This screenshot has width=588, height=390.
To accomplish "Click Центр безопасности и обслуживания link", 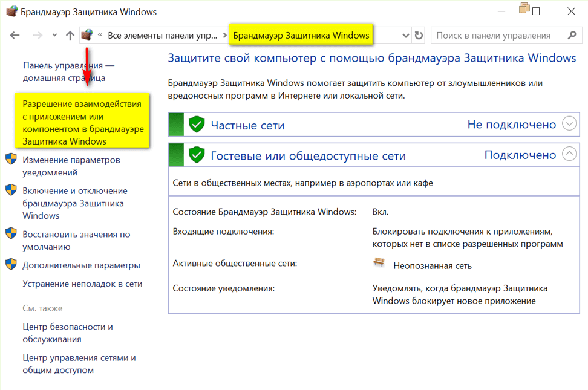I will (x=68, y=333).
